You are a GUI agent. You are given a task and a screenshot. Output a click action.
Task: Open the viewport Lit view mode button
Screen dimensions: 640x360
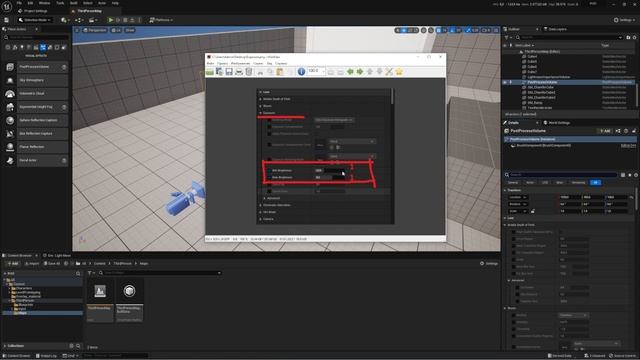click(x=116, y=30)
